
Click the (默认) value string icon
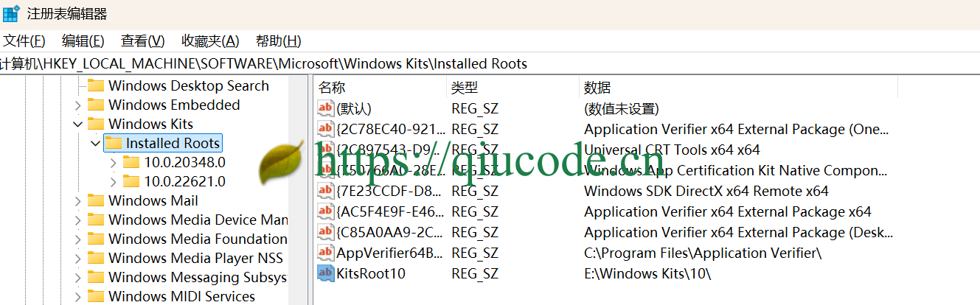point(325,108)
